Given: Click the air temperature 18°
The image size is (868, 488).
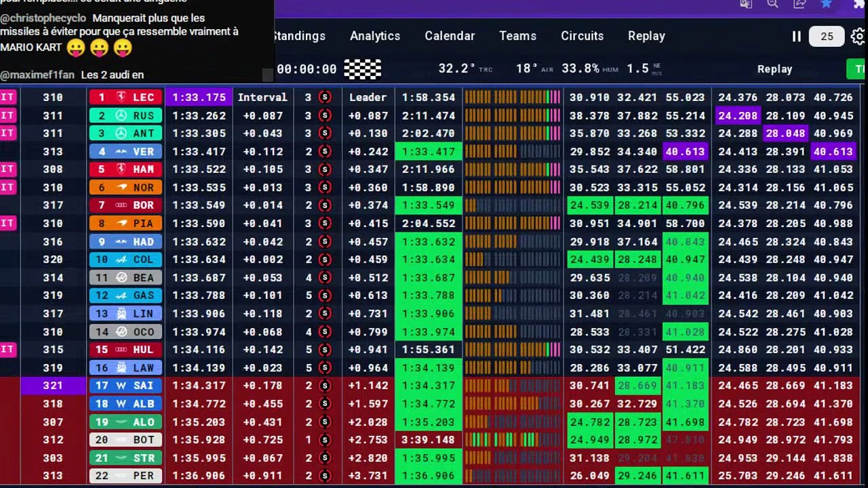Looking at the screenshot, I should pos(527,68).
